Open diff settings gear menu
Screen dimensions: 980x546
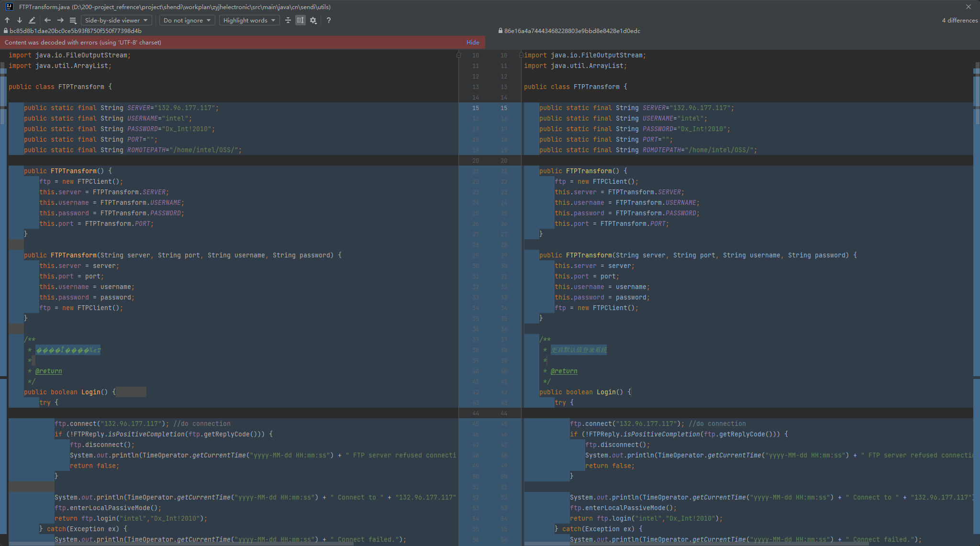tap(313, 20)
